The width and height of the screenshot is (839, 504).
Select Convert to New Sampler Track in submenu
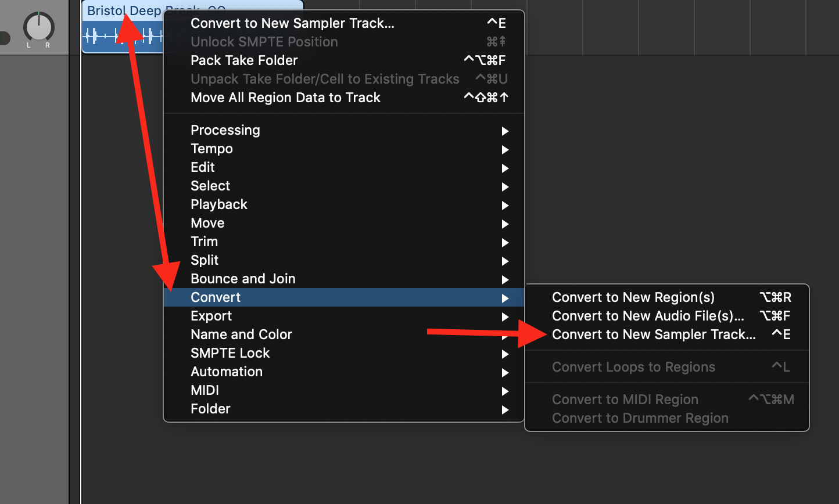[653, 334]
